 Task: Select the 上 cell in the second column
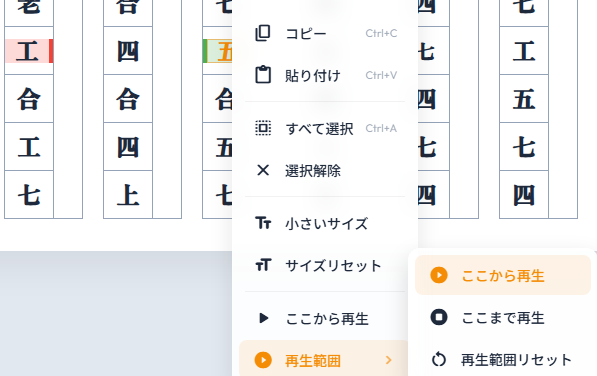pos(128,194)
